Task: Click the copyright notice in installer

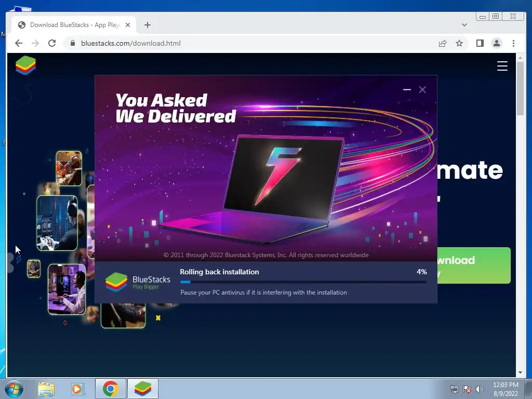Action: (266, 255)
